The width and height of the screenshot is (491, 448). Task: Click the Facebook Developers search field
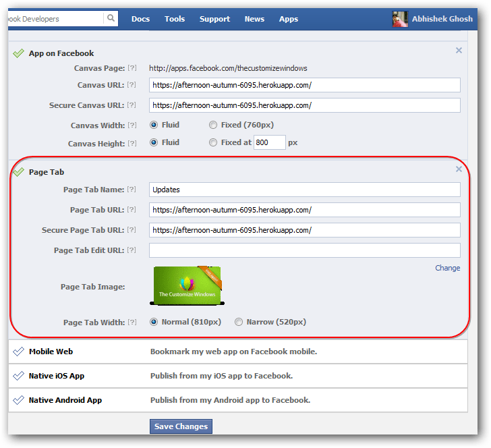[x=57, y=19]
